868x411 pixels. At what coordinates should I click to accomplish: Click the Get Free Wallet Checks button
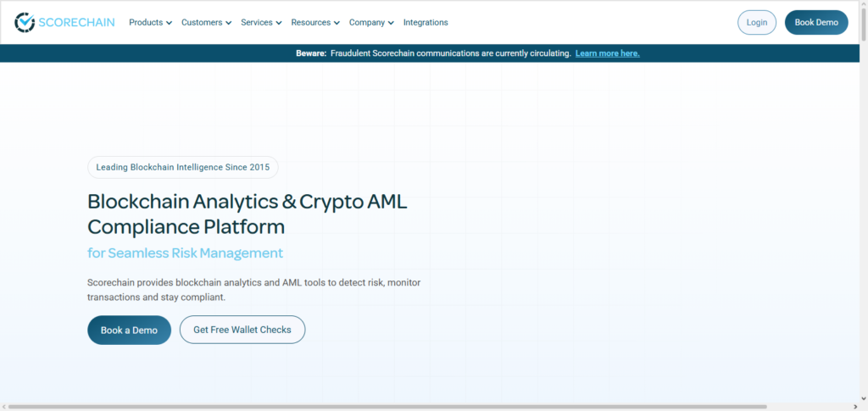coord(242,330)
